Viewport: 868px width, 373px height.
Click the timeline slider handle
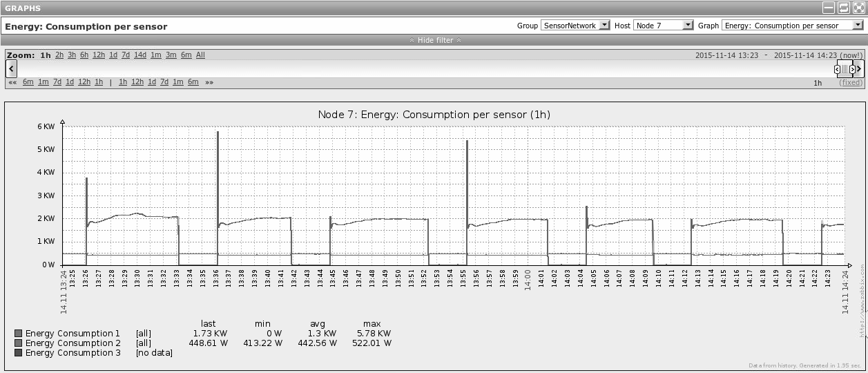click(x=845, y=69)
